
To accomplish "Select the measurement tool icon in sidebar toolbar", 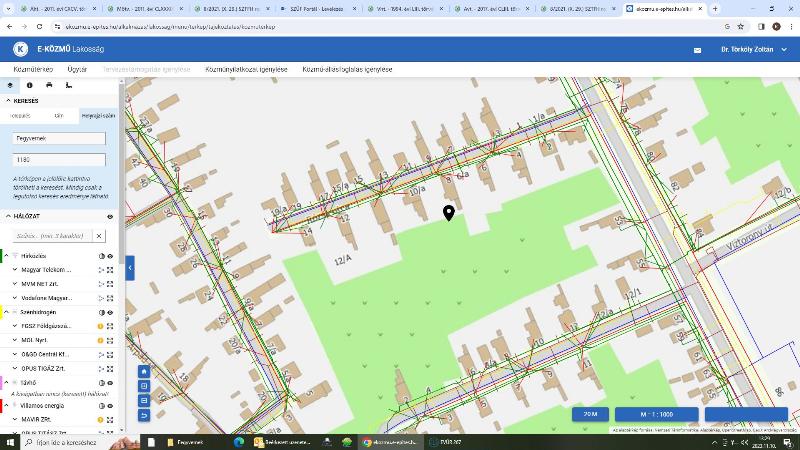I will click(69, 85).
